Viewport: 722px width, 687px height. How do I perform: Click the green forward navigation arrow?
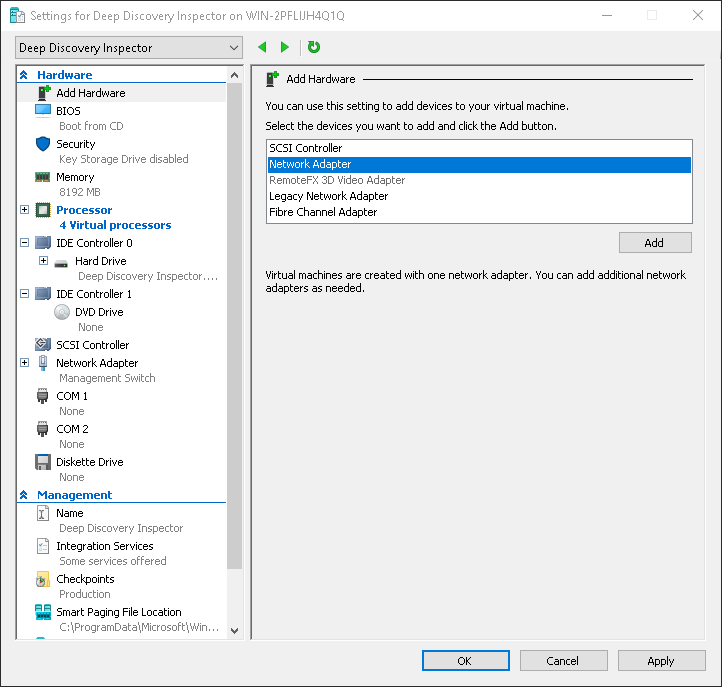click(x=285, y=47)
